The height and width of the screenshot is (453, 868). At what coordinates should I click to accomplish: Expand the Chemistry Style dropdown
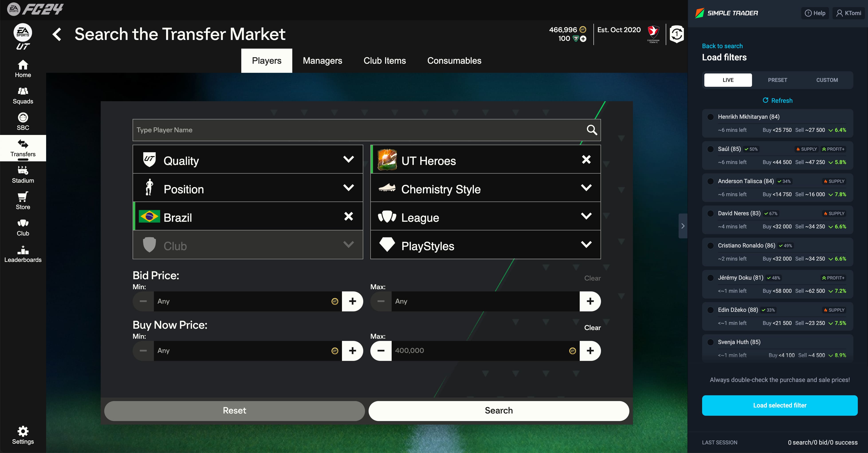tap(485, 189)
